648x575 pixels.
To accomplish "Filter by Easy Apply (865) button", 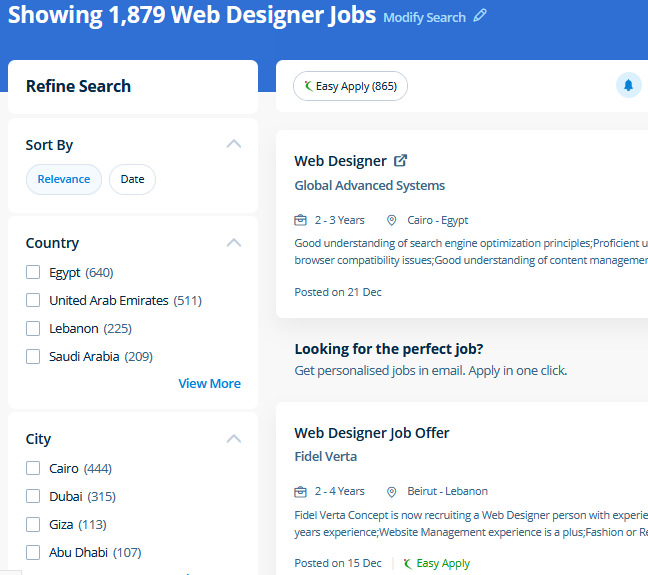I will point(350,86).
